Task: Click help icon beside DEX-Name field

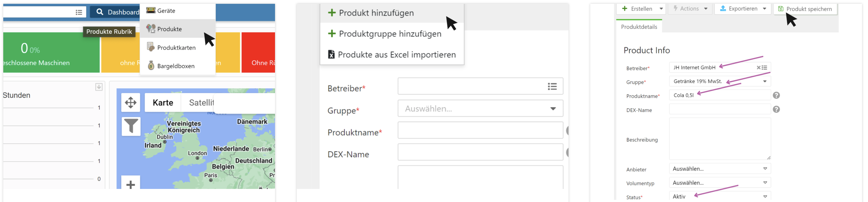Action: click(x=776, y=109)
